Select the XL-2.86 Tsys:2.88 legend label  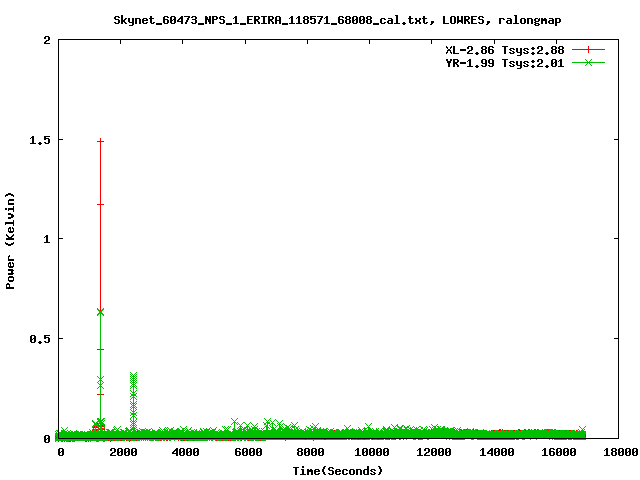coord(504,50)
